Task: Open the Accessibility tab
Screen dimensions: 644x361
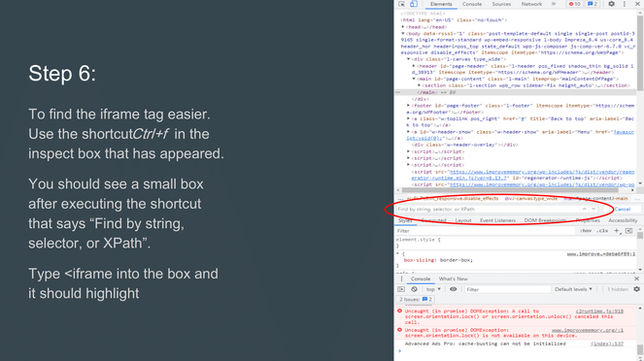Action: coord(623,220)
